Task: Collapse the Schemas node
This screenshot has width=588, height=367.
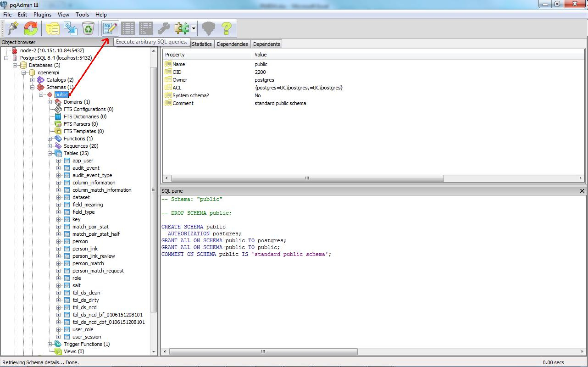Action: coord(32,87)
